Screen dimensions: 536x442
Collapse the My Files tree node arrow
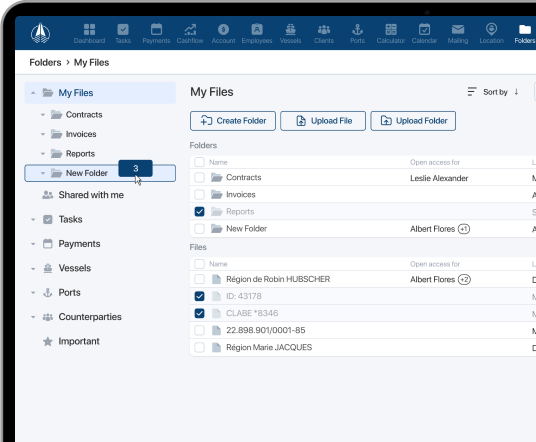33,93
